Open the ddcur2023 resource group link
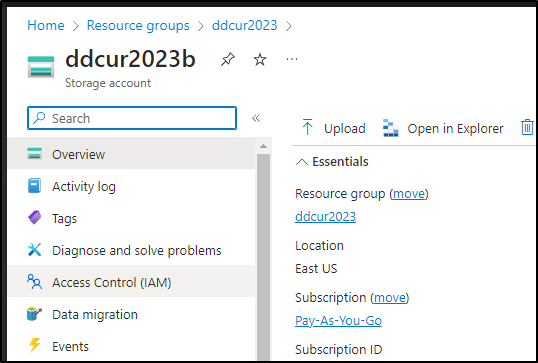The height and width of the screenshot is (363, 538). click(325, 216)
